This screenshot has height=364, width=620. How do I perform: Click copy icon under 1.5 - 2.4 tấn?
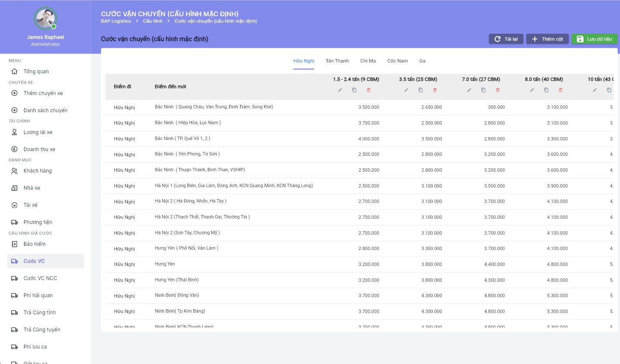tap(354, 90)
